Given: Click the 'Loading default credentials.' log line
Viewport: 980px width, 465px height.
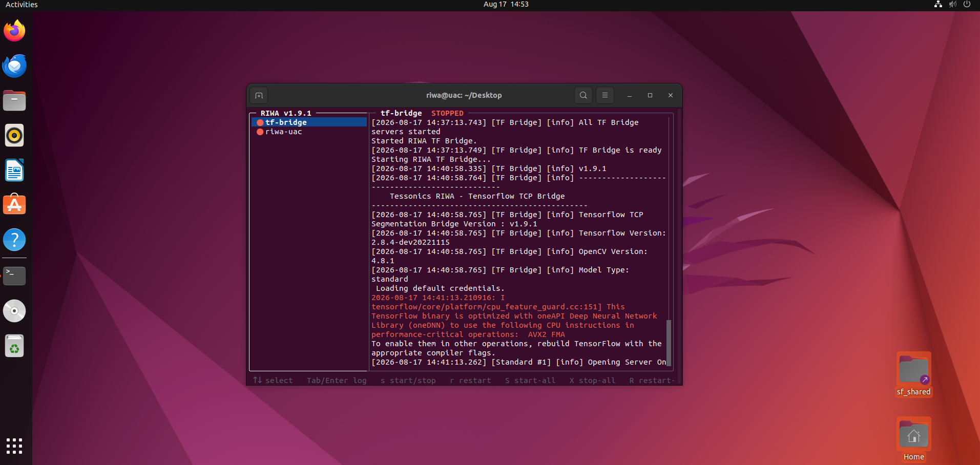Looking at the screenshot, I should tap(440, 288).
